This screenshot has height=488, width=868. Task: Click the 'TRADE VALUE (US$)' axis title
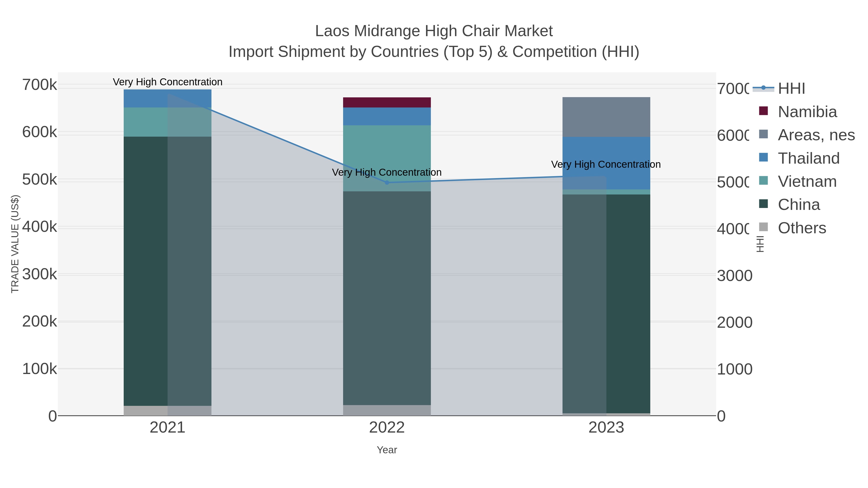coord(15,244)
